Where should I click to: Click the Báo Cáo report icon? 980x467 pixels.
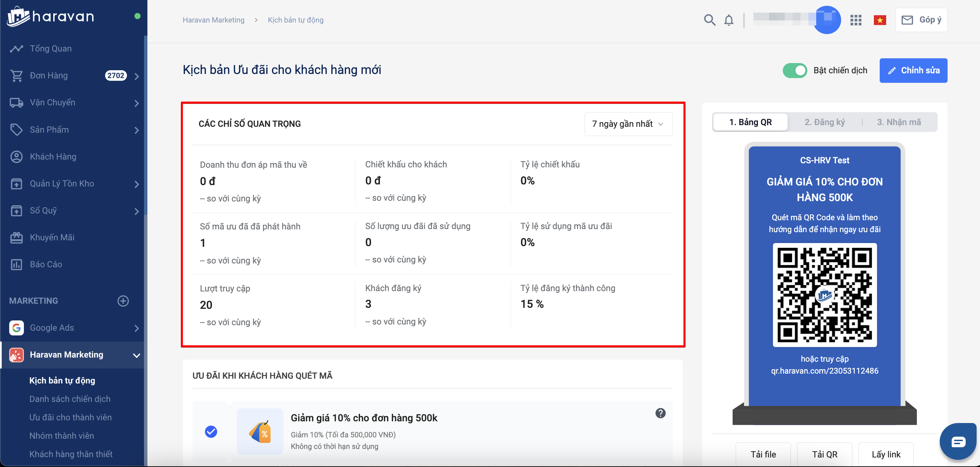coord(16,265)
